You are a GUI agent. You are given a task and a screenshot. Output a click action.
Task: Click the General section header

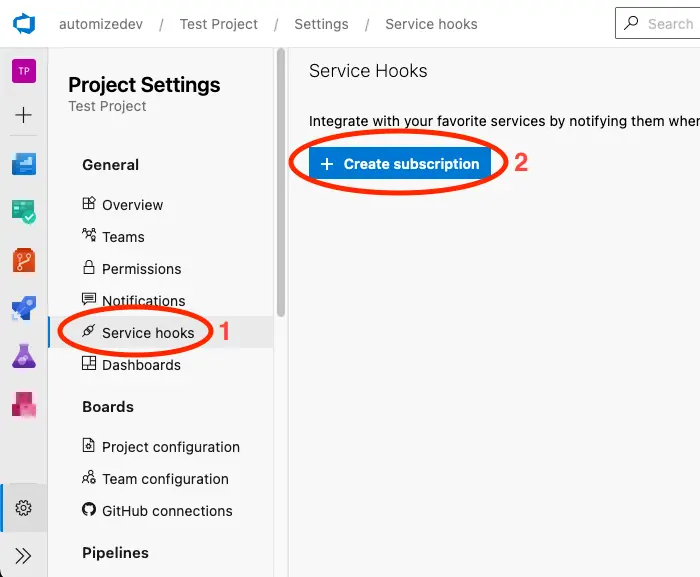(110, 165)
